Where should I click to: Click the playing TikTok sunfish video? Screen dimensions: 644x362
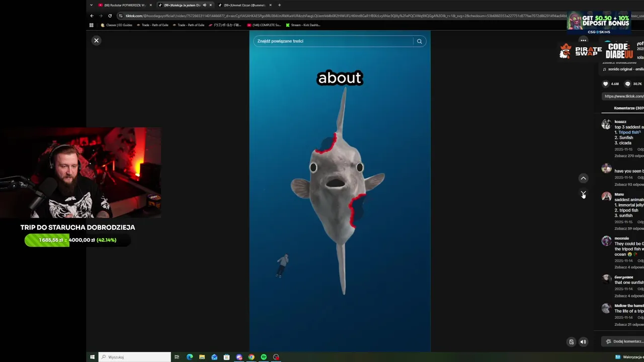coord(340,191)
